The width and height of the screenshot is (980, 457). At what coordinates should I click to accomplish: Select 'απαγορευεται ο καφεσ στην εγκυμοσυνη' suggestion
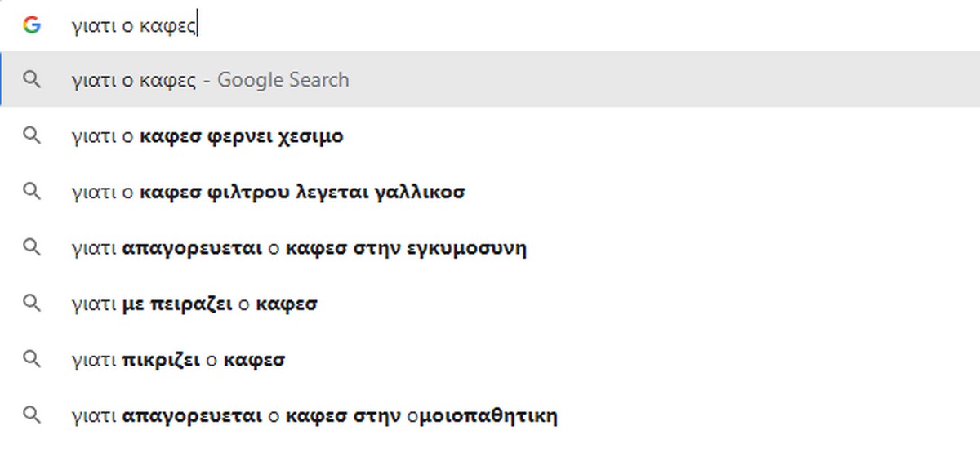299,248
